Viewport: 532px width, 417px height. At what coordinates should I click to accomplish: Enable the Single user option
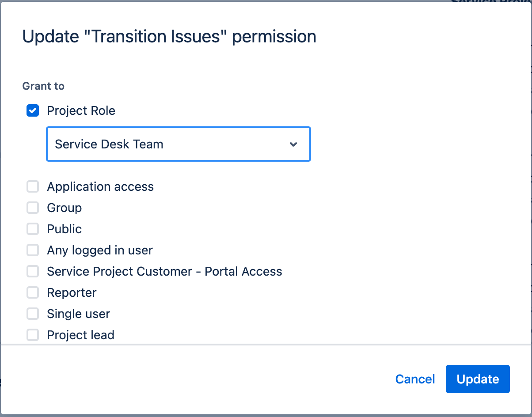32,314
